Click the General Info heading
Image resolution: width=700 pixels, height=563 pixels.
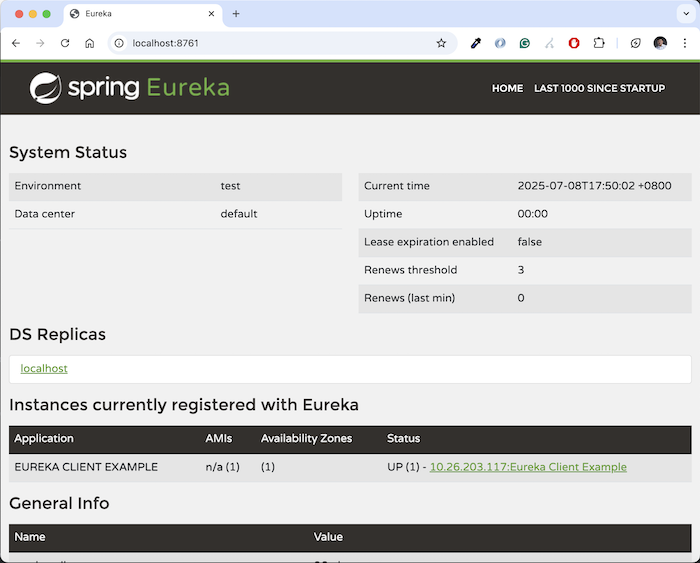click(x=59, y=503)
